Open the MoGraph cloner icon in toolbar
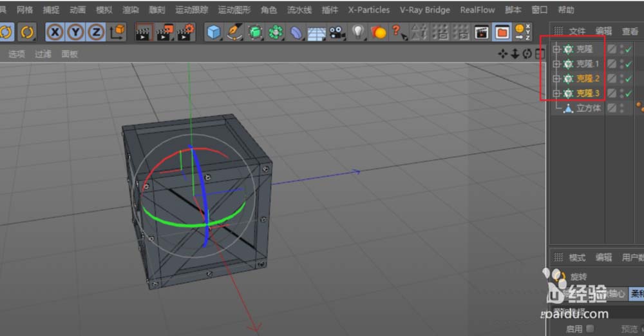 click(x=276, y=32)
